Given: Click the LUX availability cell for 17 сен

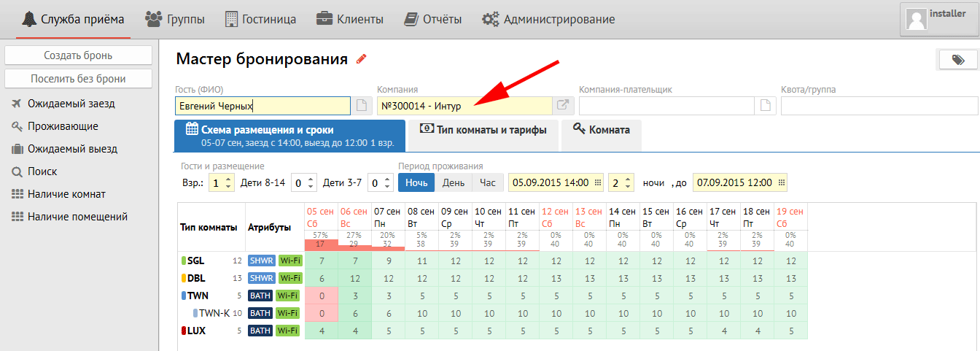Looking at the screenshot, I should [724, 331].
